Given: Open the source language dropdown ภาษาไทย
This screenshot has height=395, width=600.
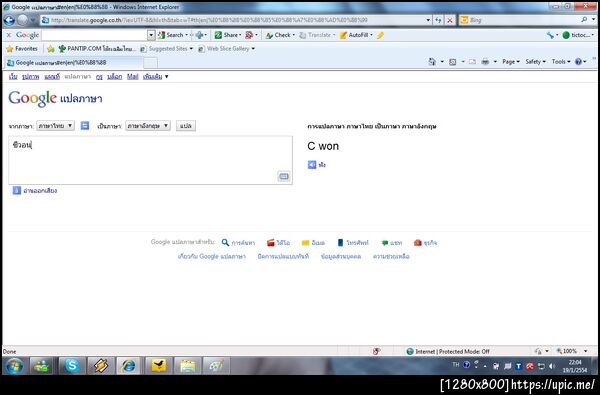Looking at the screenshot, I should click(55, 126).
